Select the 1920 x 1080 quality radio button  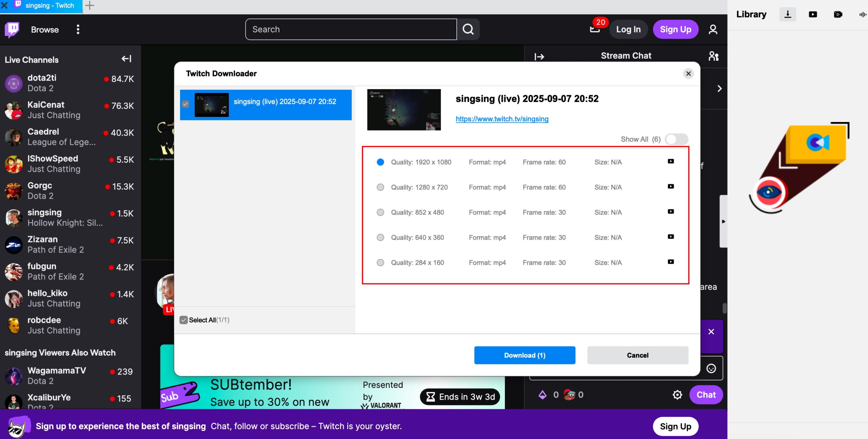(380, 162)
